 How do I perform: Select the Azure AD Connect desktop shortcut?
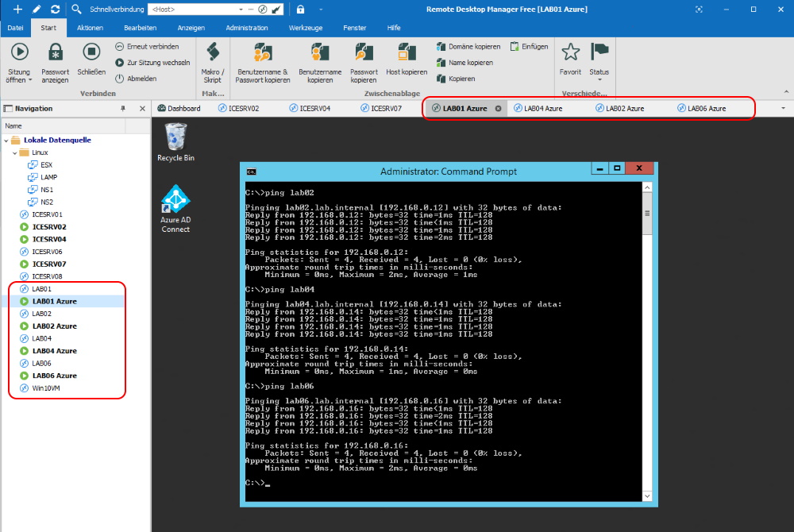175,209
